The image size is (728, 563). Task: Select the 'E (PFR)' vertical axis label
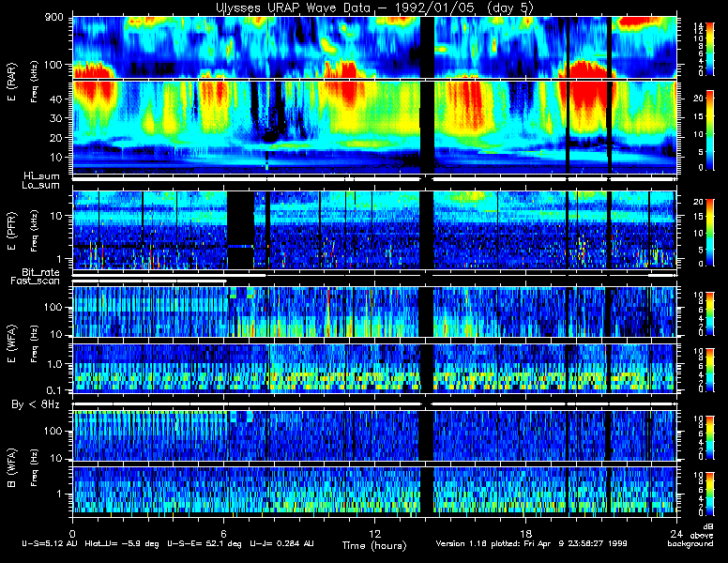click(x=11, y=231)
